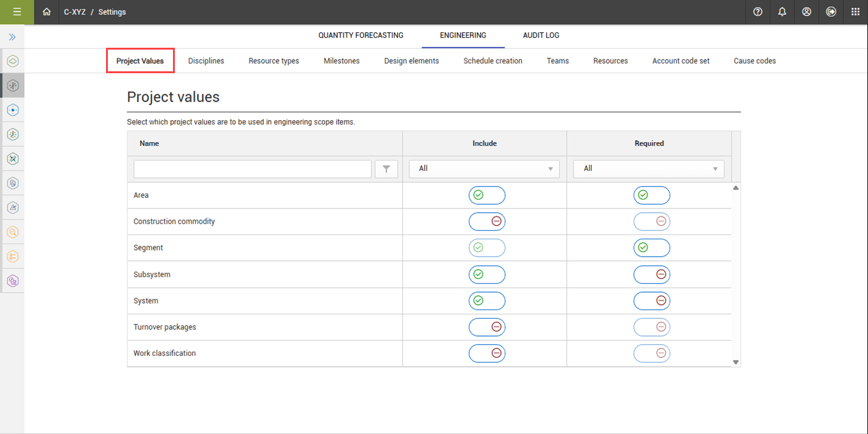
Task: Open the user profile icon
Action: tap(807, 12)
